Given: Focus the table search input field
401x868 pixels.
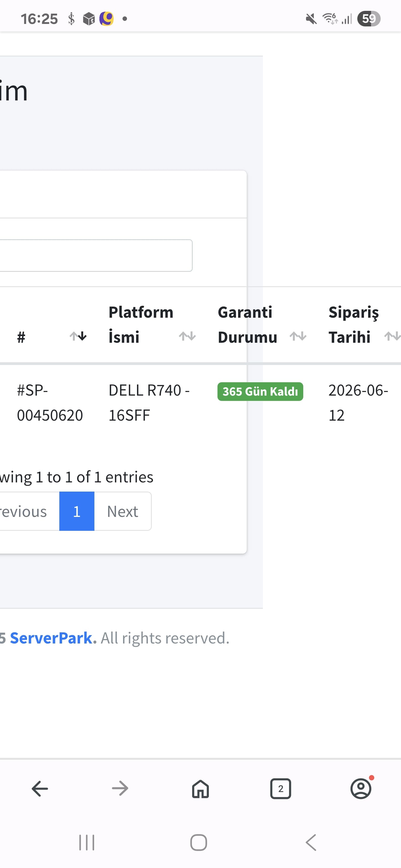Looking at the screenshot, I should pyautogui.click(x=96, y=255).
